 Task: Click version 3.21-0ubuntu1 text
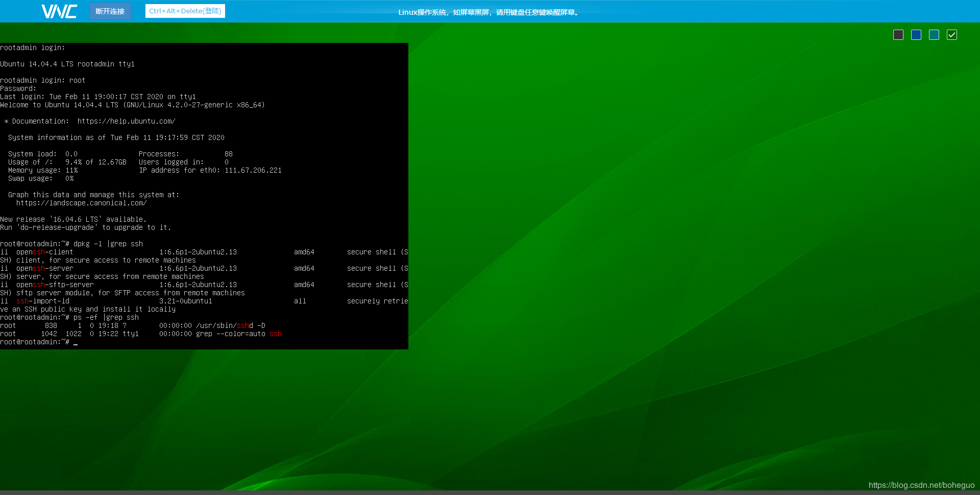186,301
